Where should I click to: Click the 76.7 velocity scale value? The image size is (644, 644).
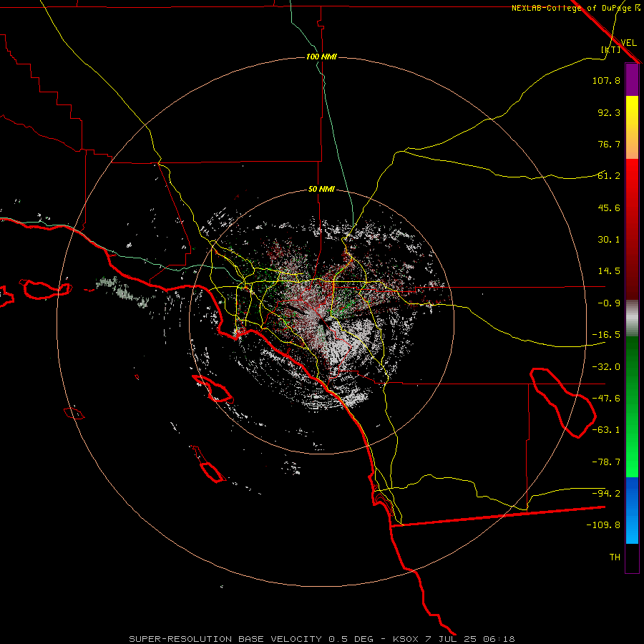[x=609, y=144]
